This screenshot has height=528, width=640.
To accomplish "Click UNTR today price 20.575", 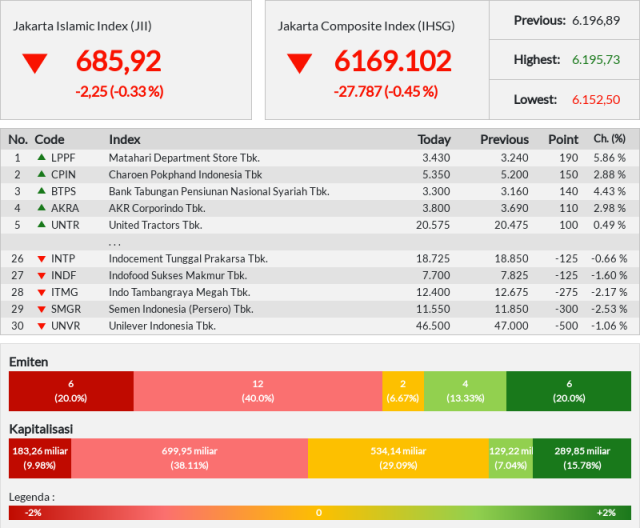I will click(x=433, y=225).
